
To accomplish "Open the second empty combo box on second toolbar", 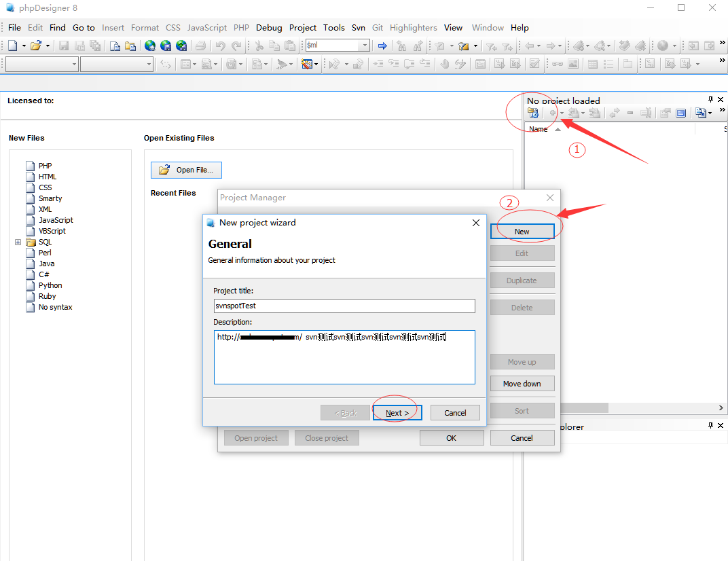I will [x=149, y=64].
